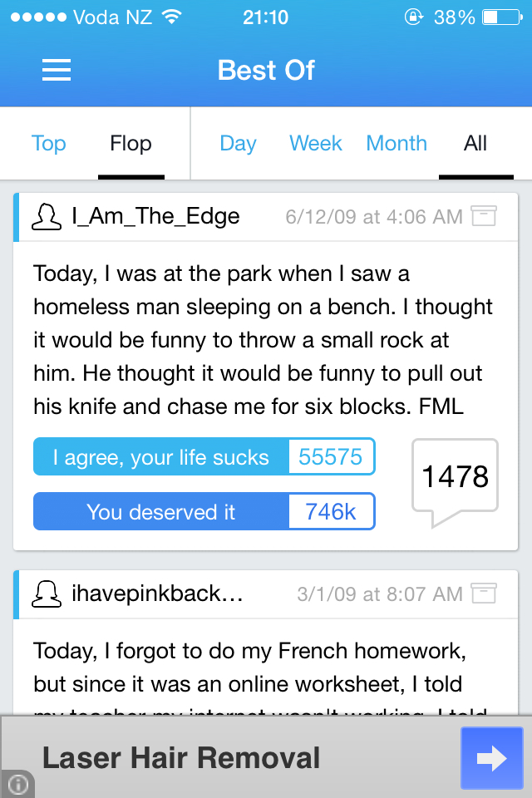The image size is (532, 798).
Task: Switch to the Top tab
Action: [48, 143]
